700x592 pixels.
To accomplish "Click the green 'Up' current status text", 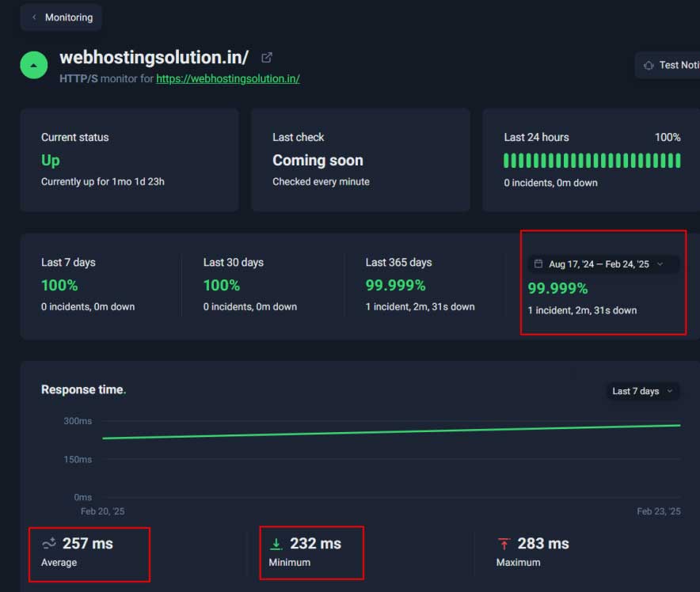I will pos(51,160).
